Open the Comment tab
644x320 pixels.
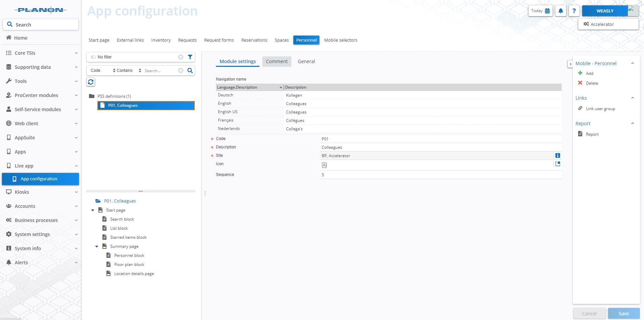pos(276,61)
